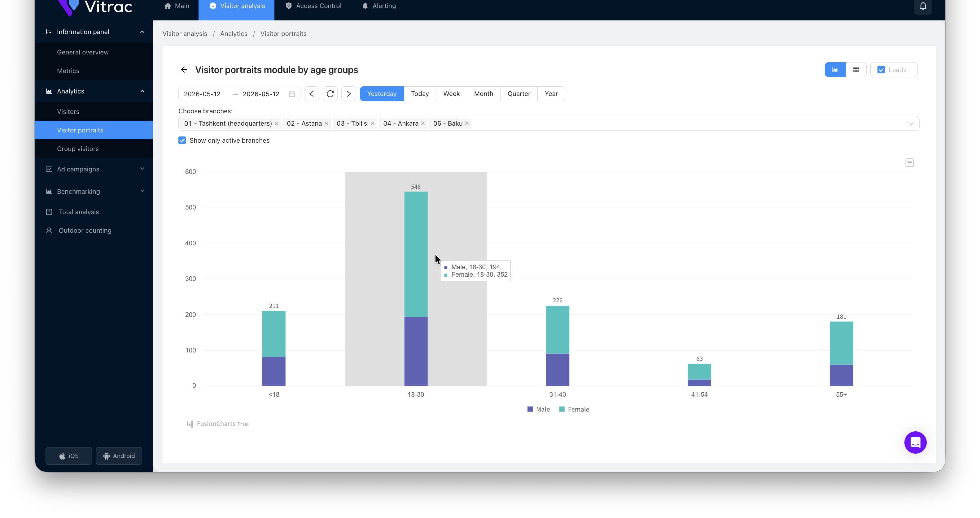
Task: Open Metrics in the sidebar
Action: click(94, 71)
